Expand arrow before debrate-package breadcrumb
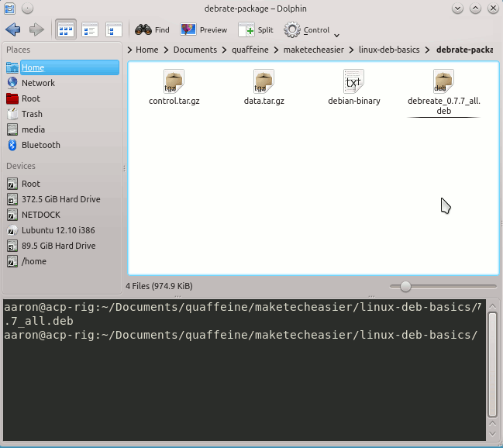Image resolution: width=503 pixels, height=448 pixels. tap(427, 50)
